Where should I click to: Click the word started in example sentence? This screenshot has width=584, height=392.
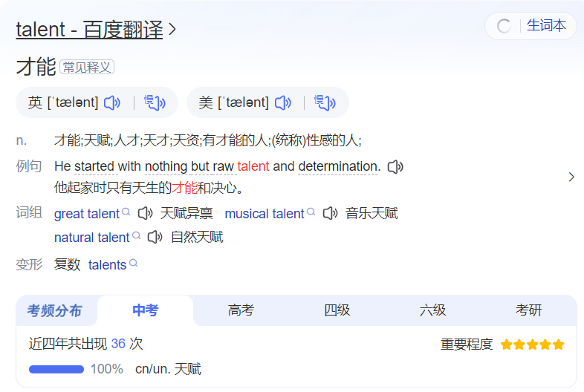94,166
